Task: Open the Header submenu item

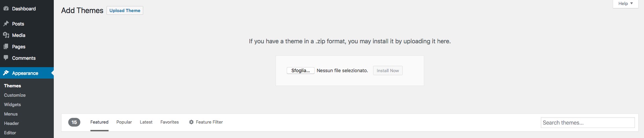Action: (11, 123)
